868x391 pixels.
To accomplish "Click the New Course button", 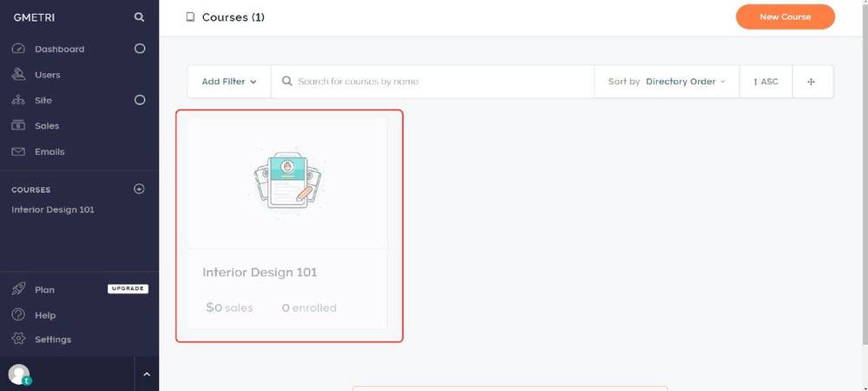I will [785, 17].
